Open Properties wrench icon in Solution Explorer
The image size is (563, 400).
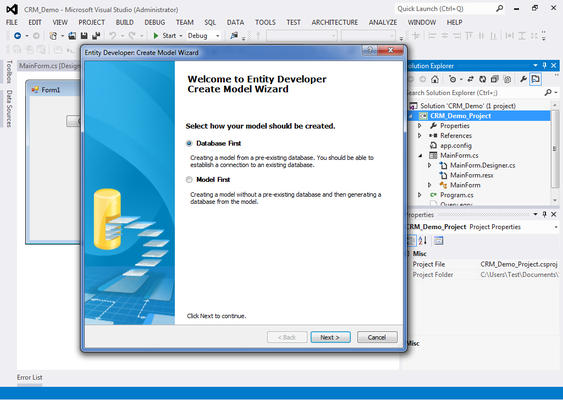pos(523,79)
